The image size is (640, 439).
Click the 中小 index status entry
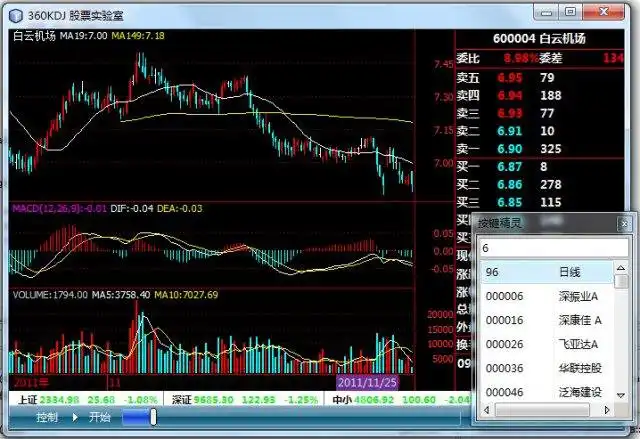click(401, 400)
